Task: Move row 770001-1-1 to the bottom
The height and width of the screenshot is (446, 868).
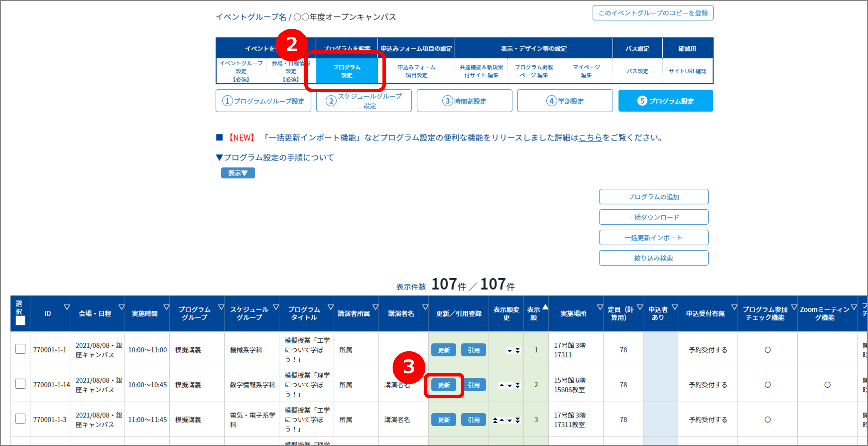Action: click(x=518, y=350)
